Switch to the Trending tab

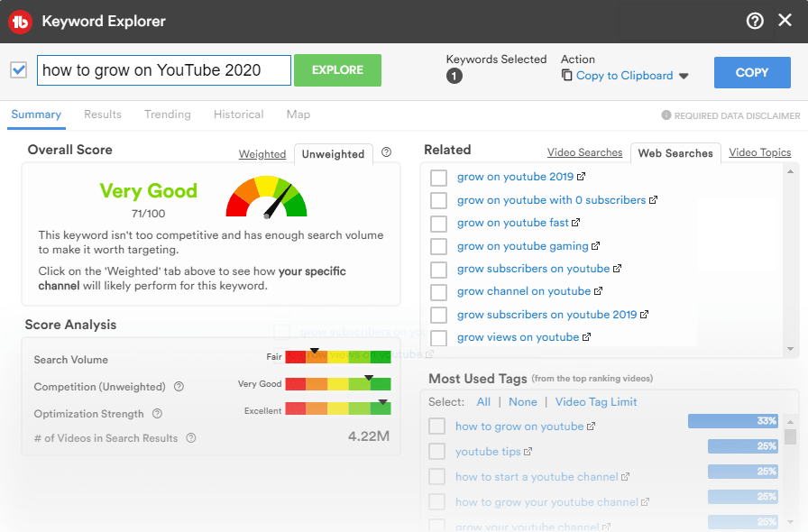pos(168,115)
